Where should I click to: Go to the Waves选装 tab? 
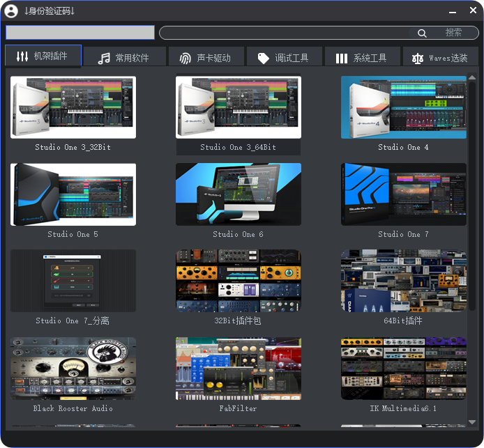coord(441,56)
